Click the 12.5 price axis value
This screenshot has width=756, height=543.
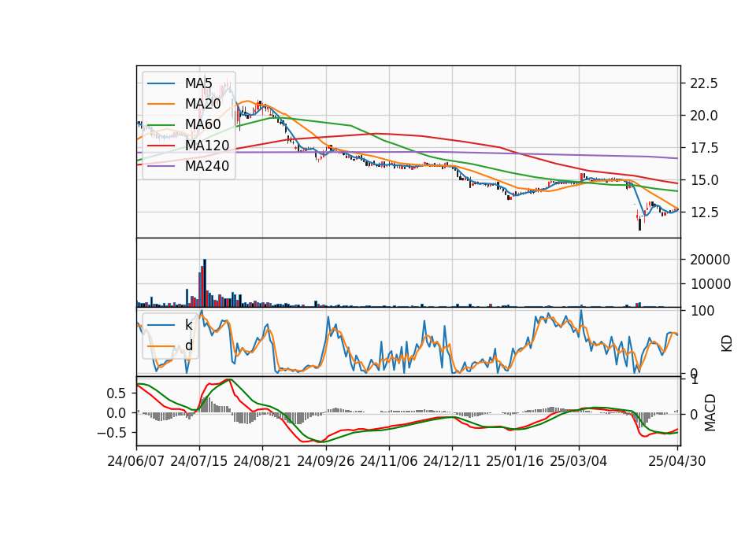coord(704,212)
